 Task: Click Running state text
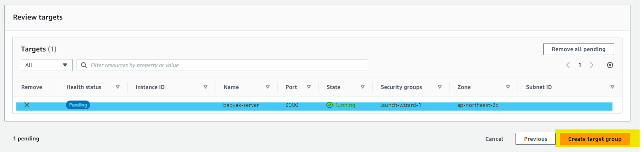pyautogui.click(x=345, y=105)
